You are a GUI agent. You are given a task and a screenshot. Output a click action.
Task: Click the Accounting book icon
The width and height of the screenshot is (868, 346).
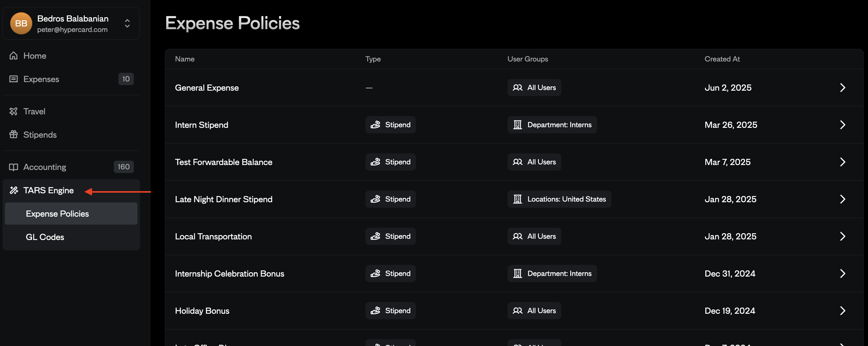(x=14, y=167)
